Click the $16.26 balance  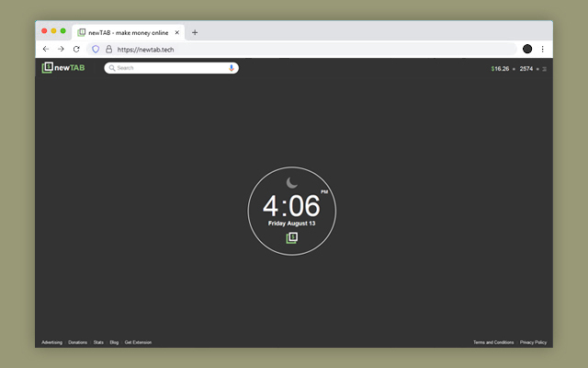click(x=500, y=69)
